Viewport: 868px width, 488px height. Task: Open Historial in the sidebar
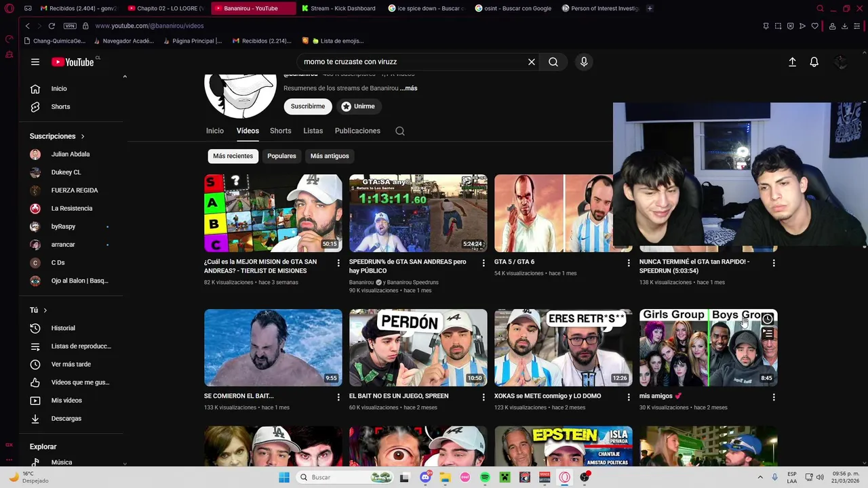(x=63, y=328)
